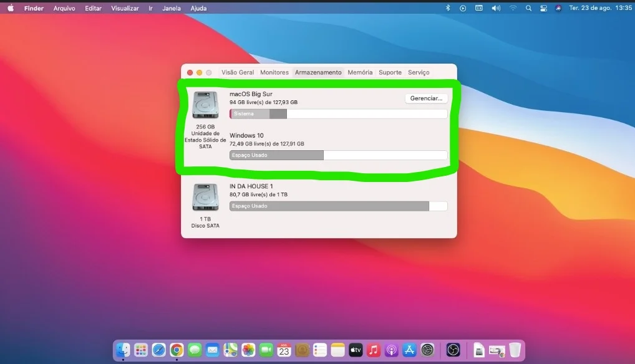
Task: Open the Contacts app in dock
Action: pyautogui.click(x=302, y=350)
